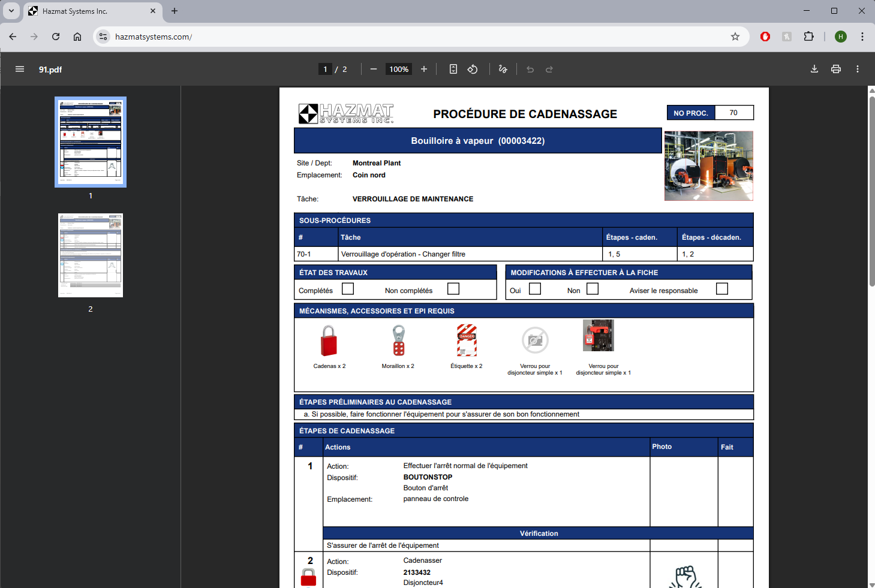This screenshot has height=588, width=875.
Task: Click the zoom out minus icon
Action: tap(374, 69)
